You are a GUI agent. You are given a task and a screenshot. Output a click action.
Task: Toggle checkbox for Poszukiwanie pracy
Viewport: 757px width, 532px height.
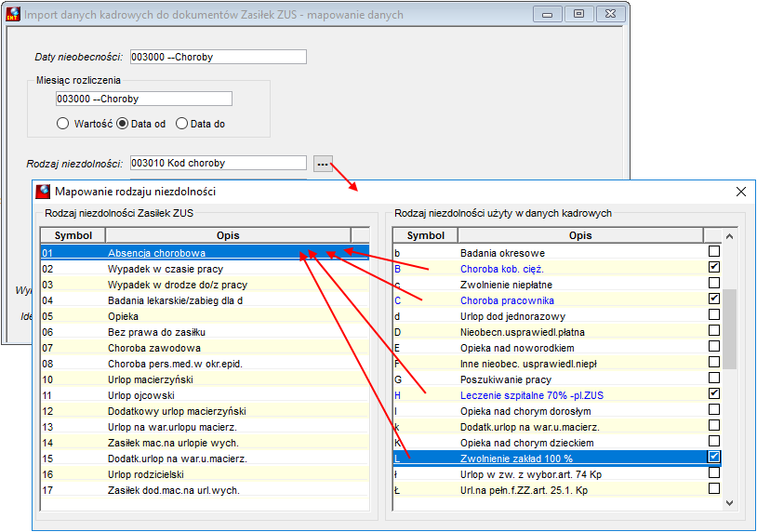point(714,378)
